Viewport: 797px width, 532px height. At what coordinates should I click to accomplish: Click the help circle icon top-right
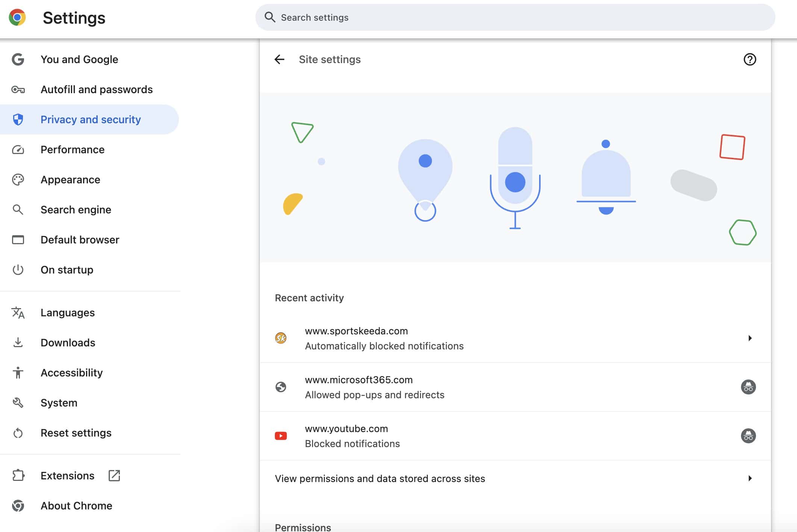750,59
